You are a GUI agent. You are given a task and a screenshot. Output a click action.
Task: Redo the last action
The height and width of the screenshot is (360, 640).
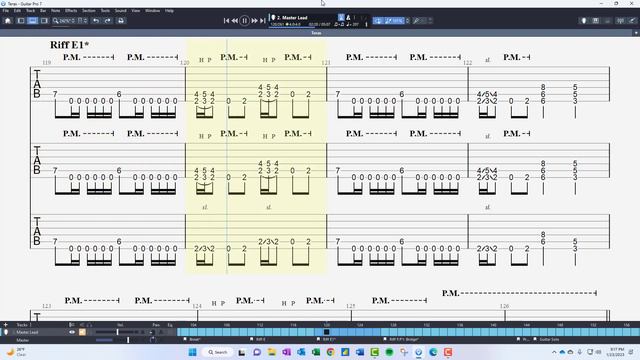(108, 20)
